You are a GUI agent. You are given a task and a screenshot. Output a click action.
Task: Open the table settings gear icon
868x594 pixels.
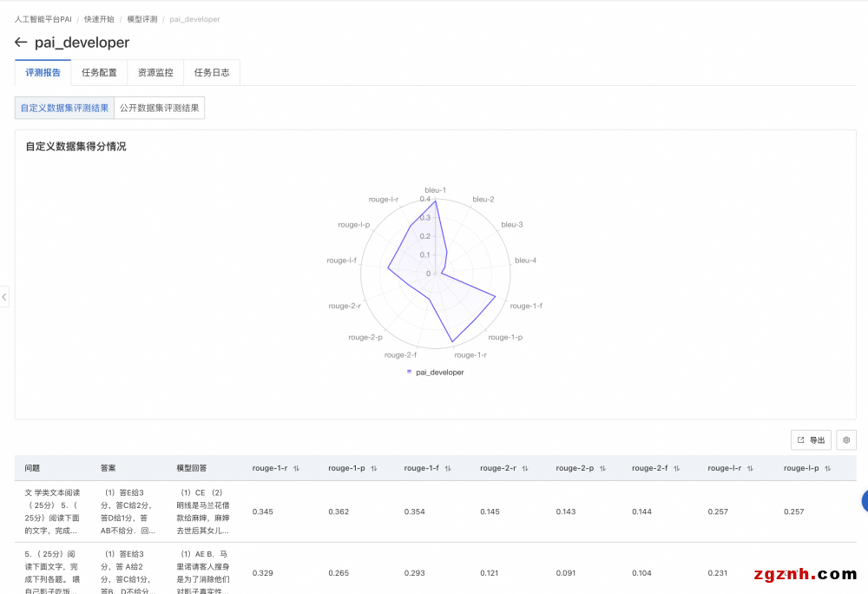pyautogui.click(x=846, y=440)
